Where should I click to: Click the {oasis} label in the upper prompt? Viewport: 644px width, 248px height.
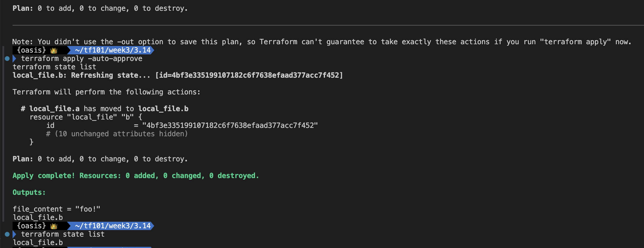31,50
